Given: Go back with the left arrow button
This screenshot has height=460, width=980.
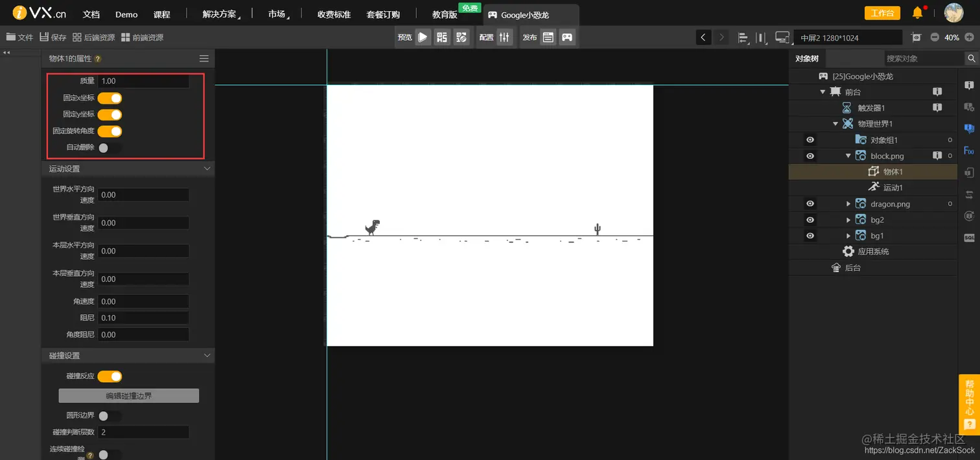Looking at the screenshot, I should coord(704,38).
